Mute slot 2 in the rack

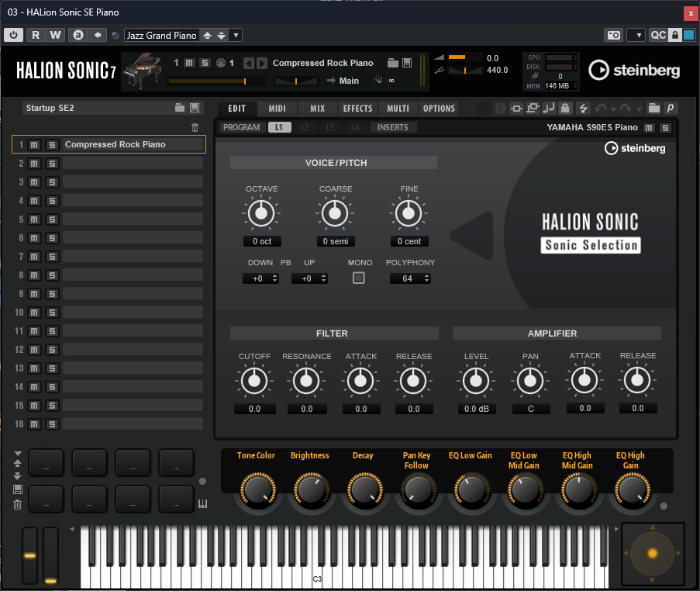tap(34, 164)
